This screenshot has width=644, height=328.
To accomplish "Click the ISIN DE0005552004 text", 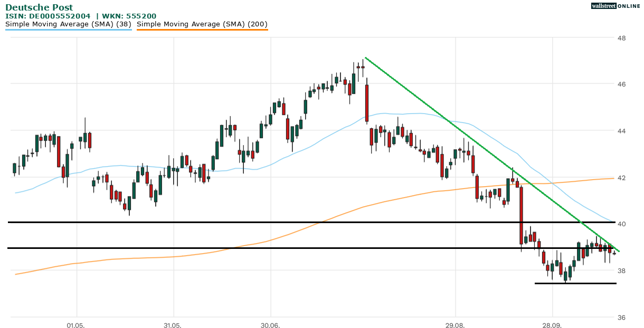I will (x=49, y=16).
